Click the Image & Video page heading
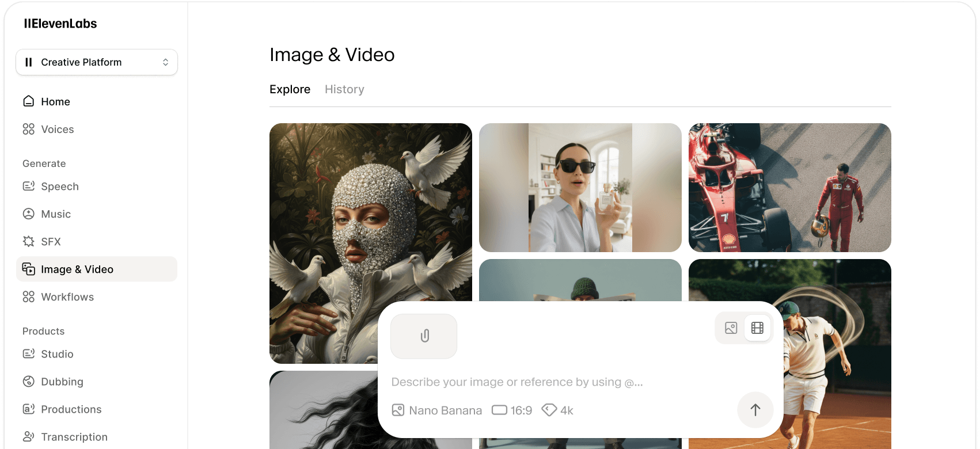The image size is (980, 449). [332, 55]
